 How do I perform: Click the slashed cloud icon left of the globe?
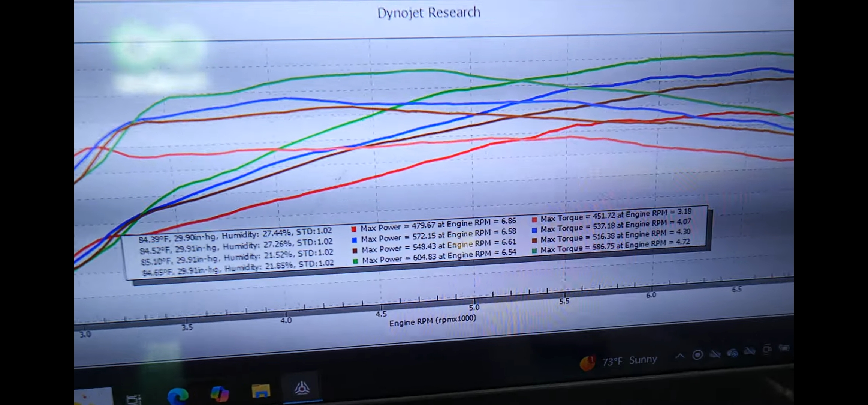pyautogui.click(x=715, y=354)
